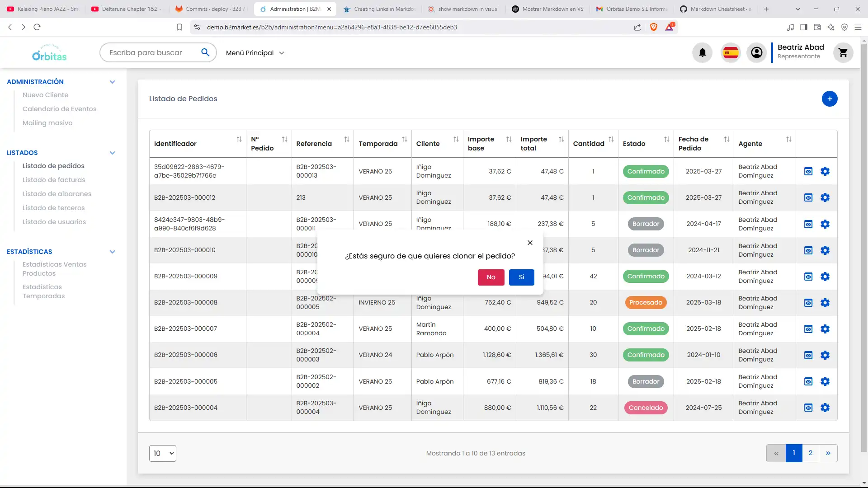Viewport: 868px width, 488px height.
Task: Open the shopping cart icon
Action: pos(843,53)
